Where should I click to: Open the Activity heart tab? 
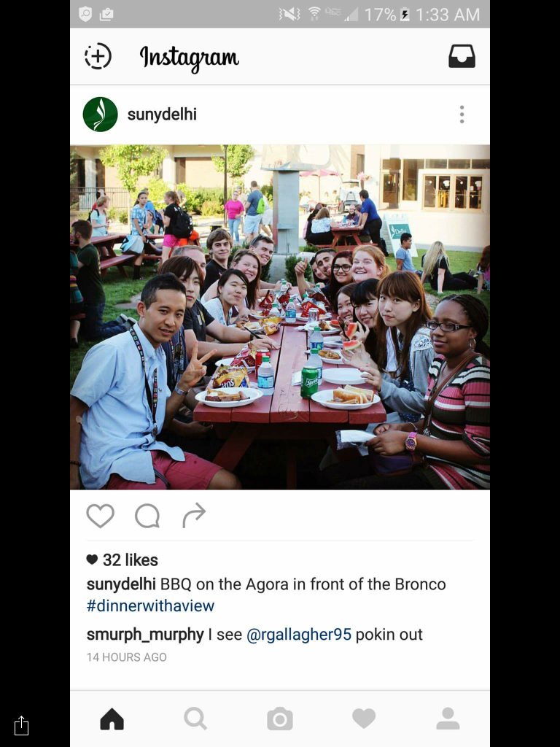[364, 719]
